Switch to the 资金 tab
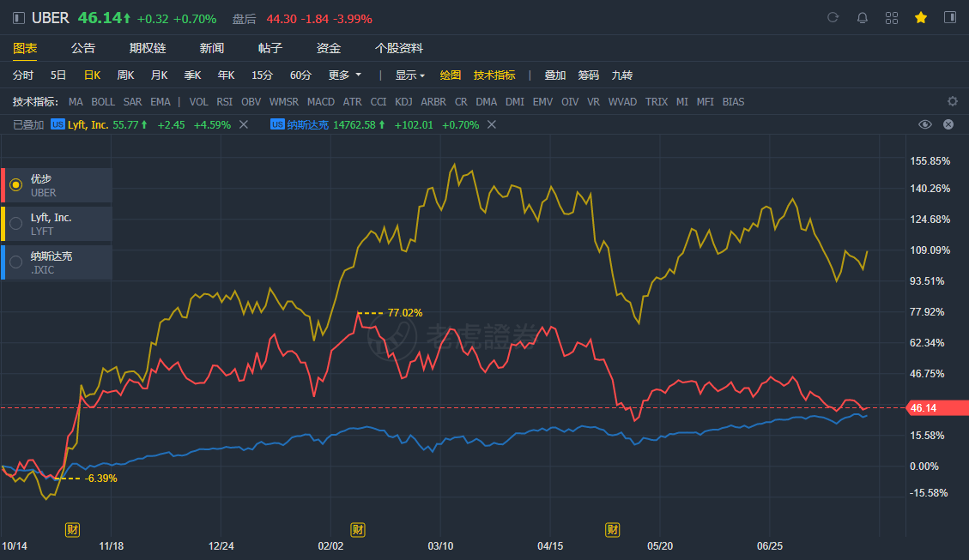Screen dimensions: 969x560 coord(328,48)
